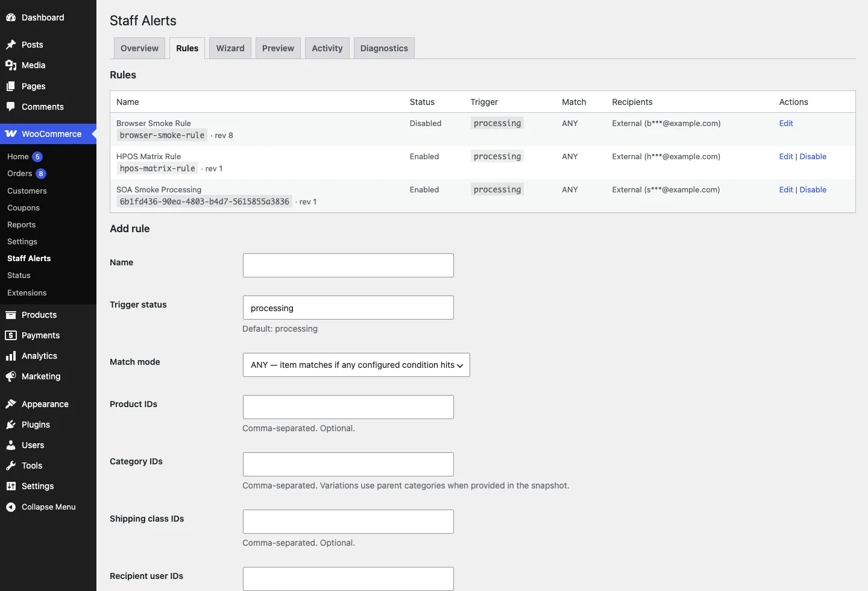Open the Dashboard icon in sidebar
The height and width of the screenshot is (591, 868).
point(11,17)
